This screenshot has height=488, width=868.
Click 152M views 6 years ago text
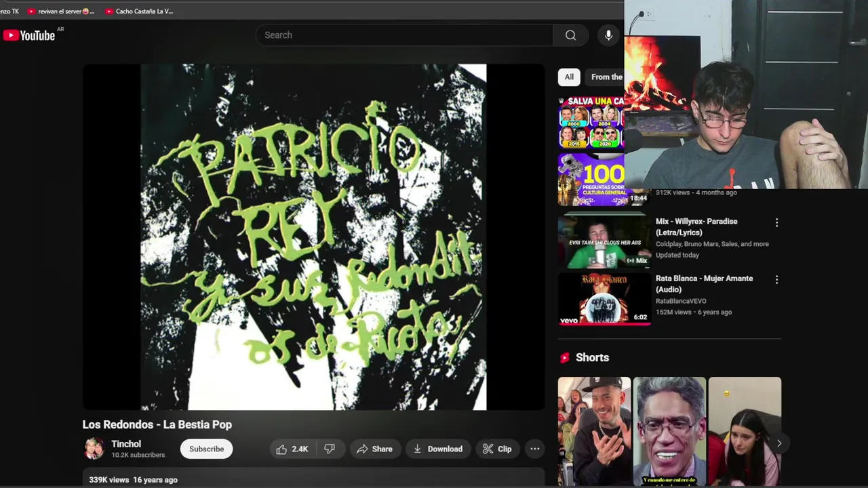694,312
